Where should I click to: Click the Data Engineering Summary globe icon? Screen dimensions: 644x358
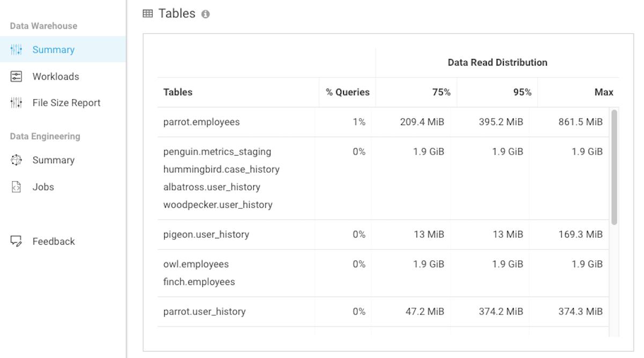coord(16,160)
